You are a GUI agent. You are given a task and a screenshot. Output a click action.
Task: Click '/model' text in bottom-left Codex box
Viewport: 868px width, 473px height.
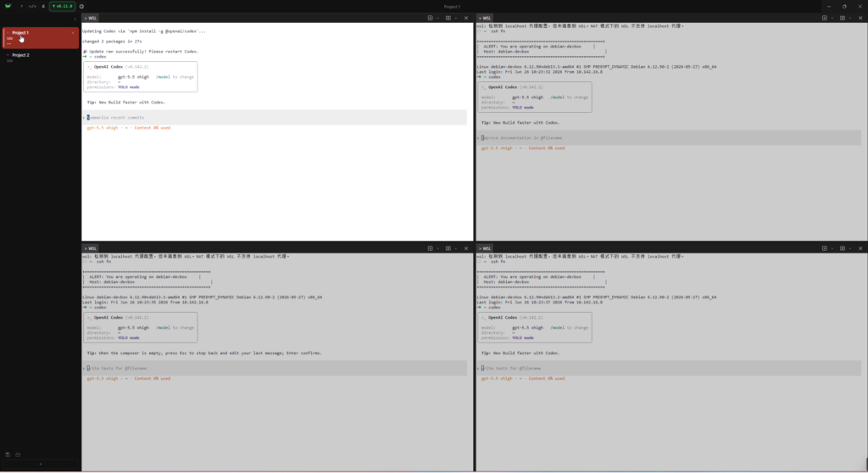point(163,328)
